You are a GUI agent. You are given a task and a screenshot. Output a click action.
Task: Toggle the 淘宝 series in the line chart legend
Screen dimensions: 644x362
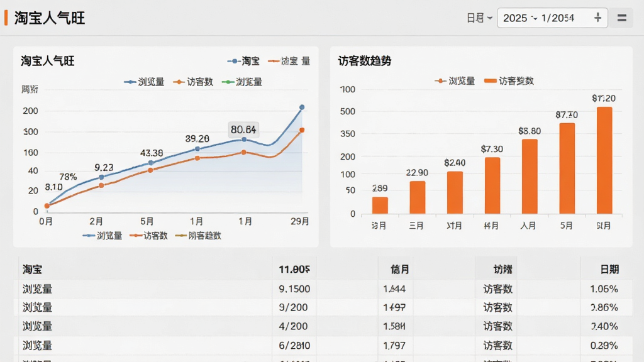[x=243, y=61]
